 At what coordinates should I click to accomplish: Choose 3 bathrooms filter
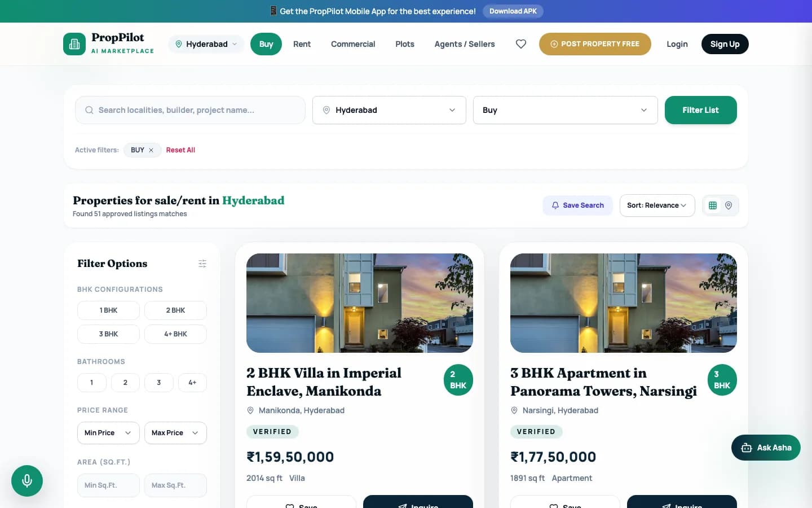[x=159, y=383]
